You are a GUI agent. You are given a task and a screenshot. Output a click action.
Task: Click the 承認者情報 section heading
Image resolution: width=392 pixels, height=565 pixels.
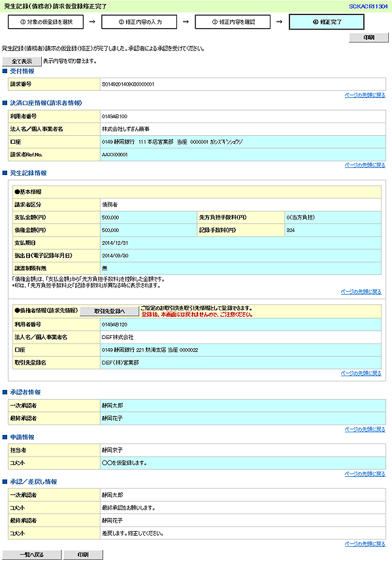pos(25,392)
